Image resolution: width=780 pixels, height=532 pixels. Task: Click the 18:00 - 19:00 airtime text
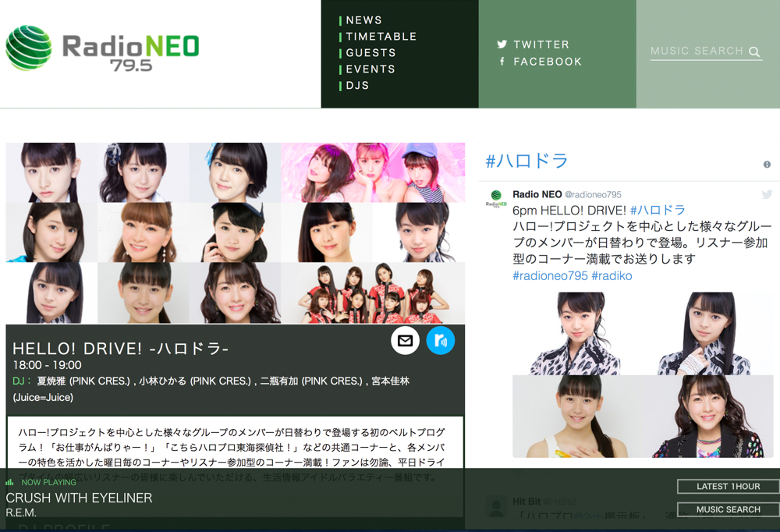click(x=48, y=365)
